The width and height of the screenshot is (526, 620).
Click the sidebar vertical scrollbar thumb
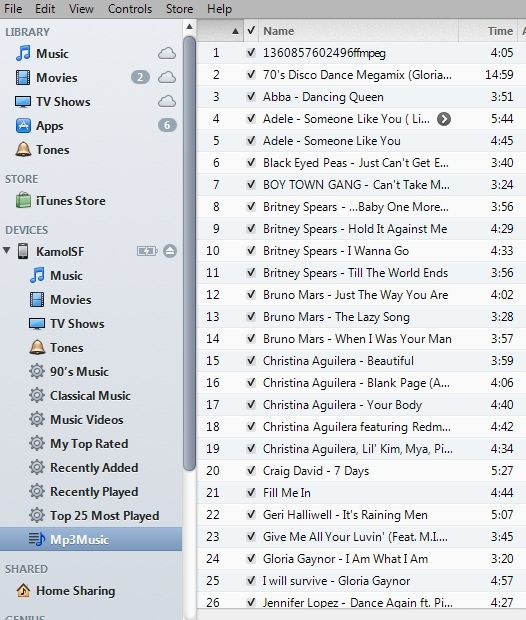point(189,253)
